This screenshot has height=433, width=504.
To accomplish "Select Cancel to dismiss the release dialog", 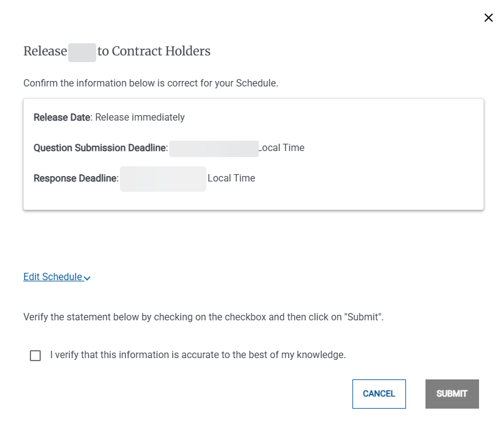I will point(379,393).
